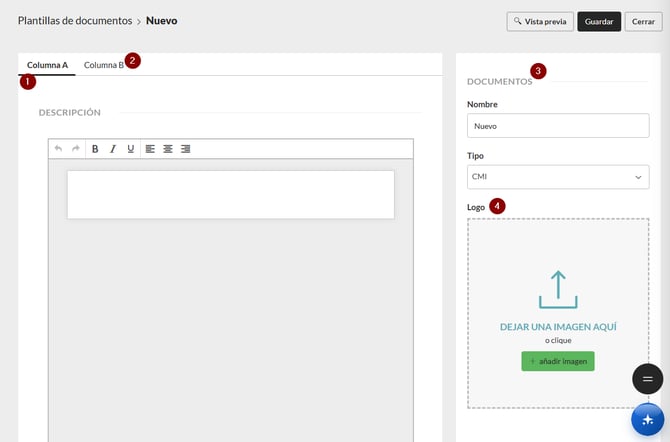This screenshot has width=670, height=442.
Task: Click the redo arrow in editor toolbar
Action: pyautogui.click(x=76, y=149)
